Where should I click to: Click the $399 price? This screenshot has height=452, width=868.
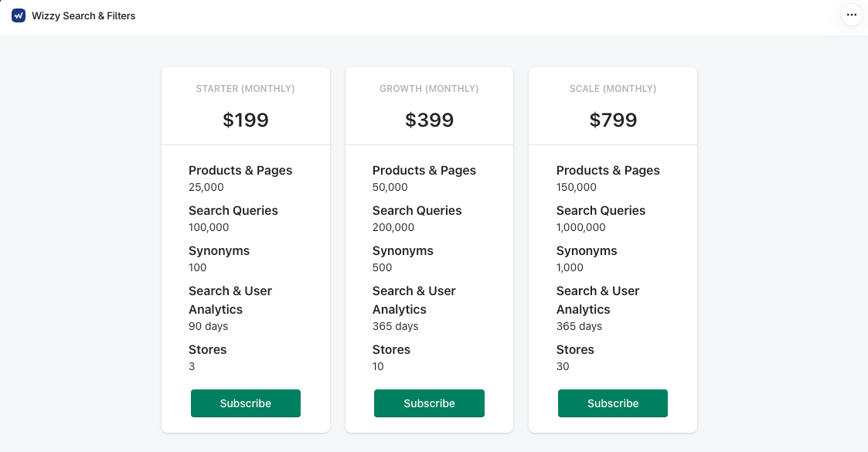429,120
